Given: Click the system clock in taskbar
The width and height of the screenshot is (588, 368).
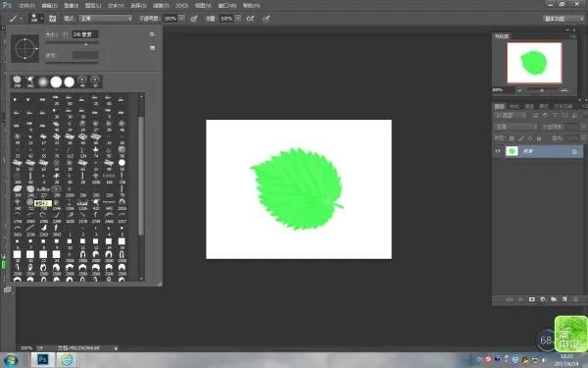Looking at the screenshot, I should (x=566, y=360).
